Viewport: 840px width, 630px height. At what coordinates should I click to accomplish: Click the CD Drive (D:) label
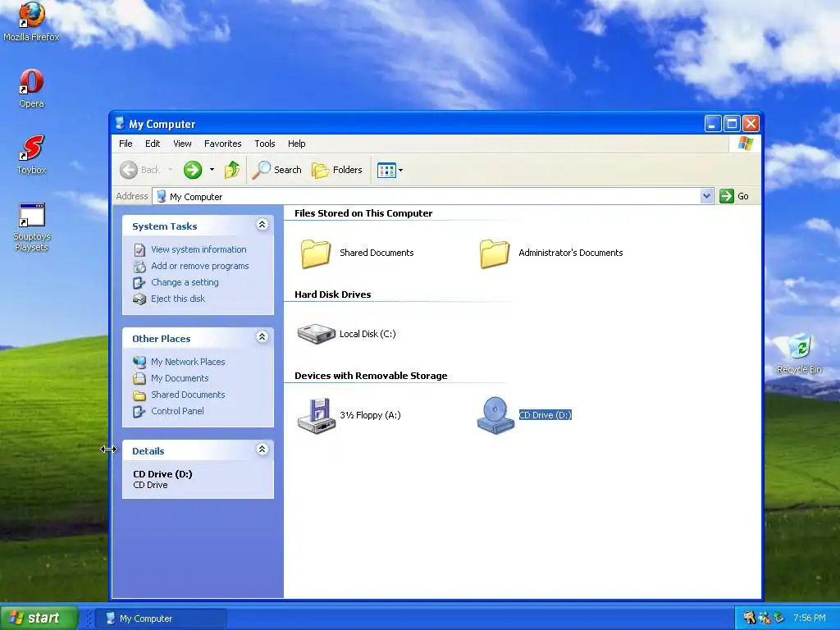546,415
